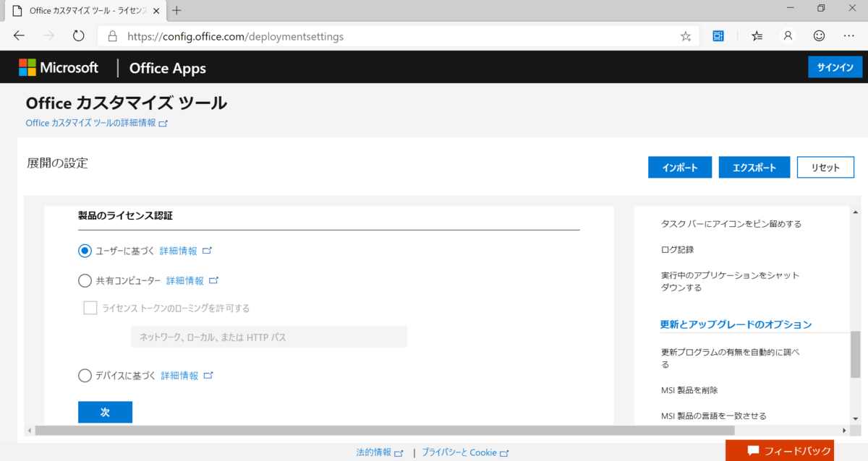Select 更新とアップグレードのオプション heading
The width and height of the screenshot is (868, 461).
pos(736,324)
